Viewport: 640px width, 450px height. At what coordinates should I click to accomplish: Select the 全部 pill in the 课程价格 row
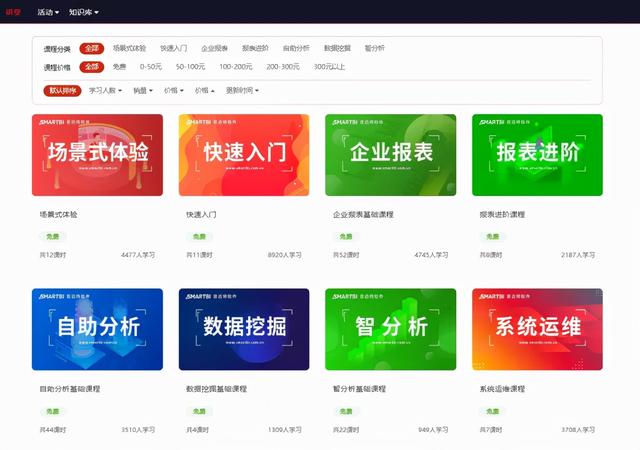pyautogui.click(x=92, y=67)
